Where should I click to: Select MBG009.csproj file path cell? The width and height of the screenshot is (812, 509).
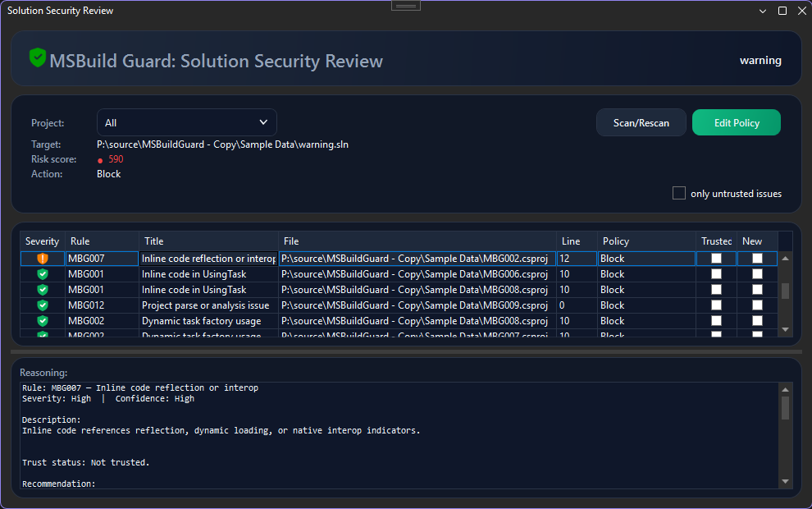(417, 305)
